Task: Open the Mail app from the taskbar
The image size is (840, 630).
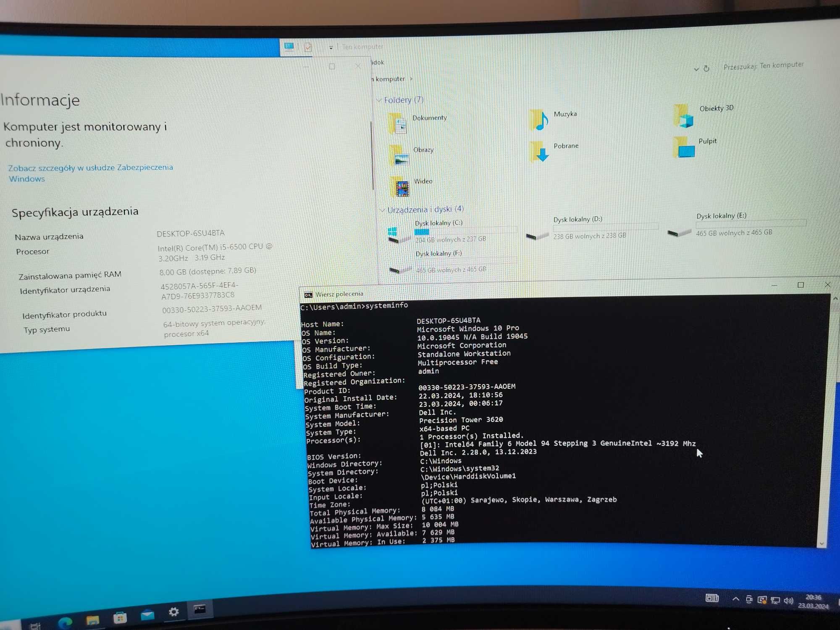Action: tap(147, 615)
